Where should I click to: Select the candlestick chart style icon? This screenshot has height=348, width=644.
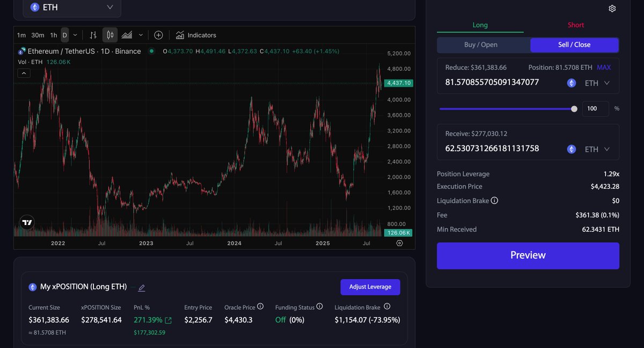109,35
